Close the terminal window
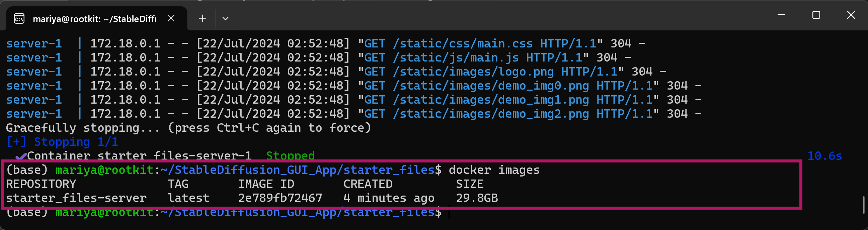Screen dimensions: 868x230 point(851,15)
